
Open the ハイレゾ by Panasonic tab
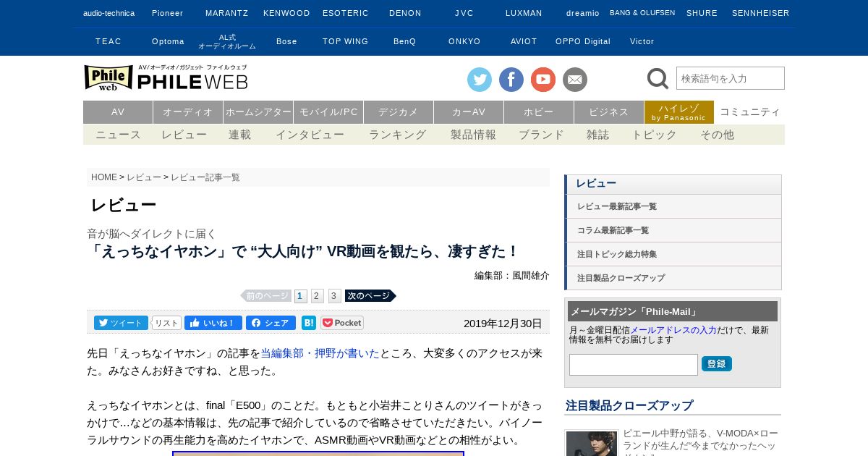679,112
